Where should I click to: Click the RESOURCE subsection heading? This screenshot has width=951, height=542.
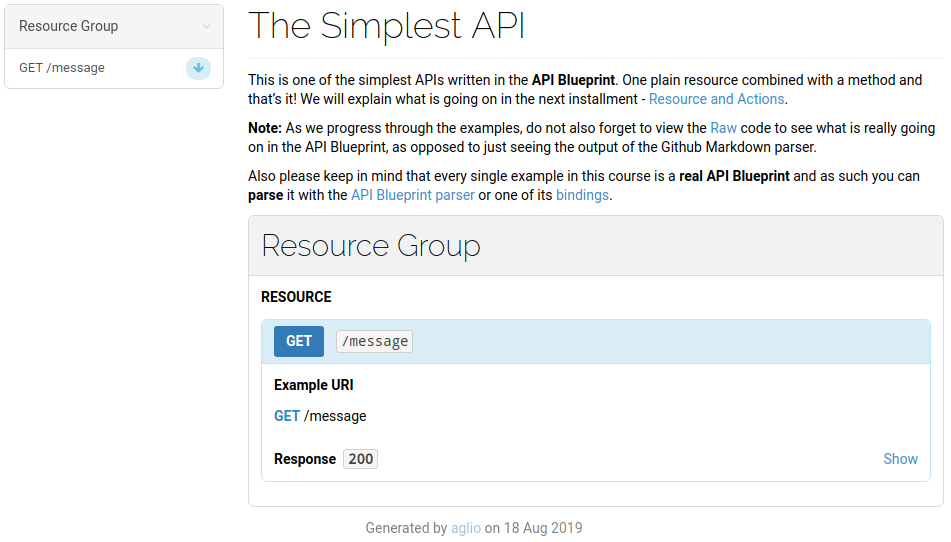coord(296,297)
